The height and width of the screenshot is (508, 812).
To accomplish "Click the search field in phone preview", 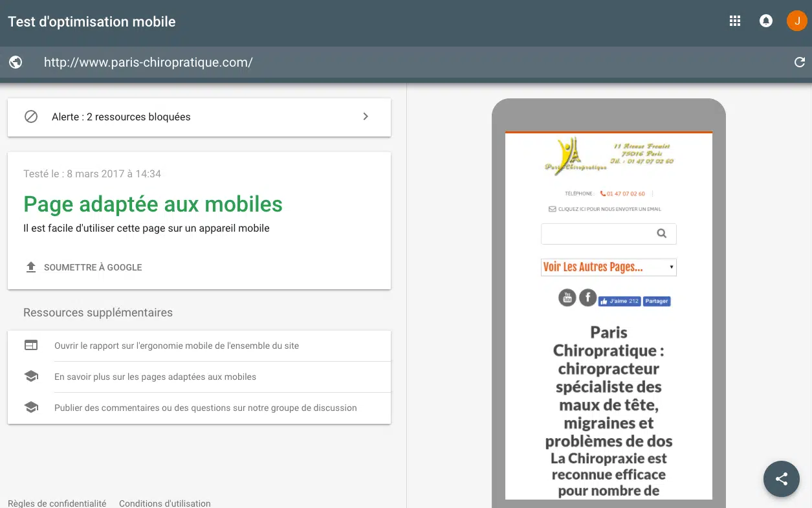I will 609,234.
